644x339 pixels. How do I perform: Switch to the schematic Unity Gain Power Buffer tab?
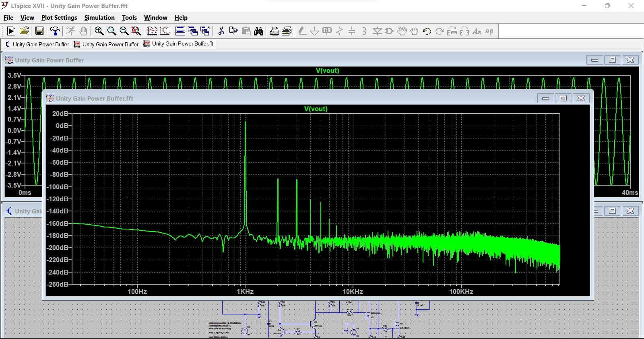[x=37, y=44]
